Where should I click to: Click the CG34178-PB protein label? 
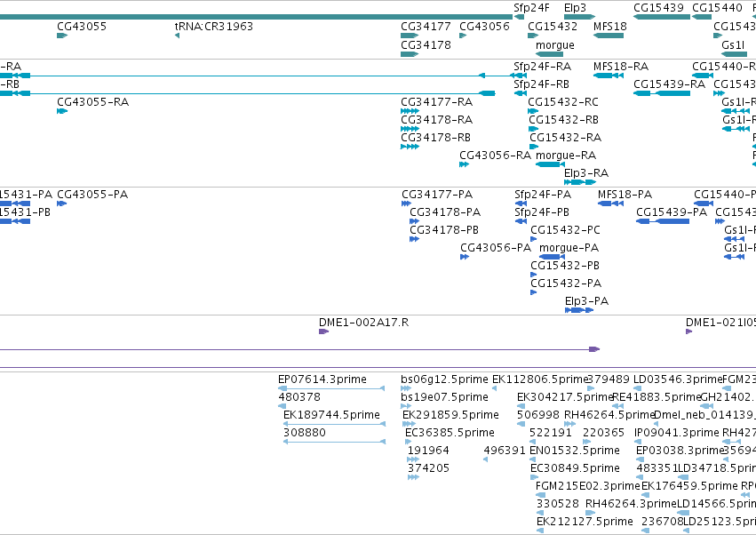pyautogui.click(x=444, y=230)
